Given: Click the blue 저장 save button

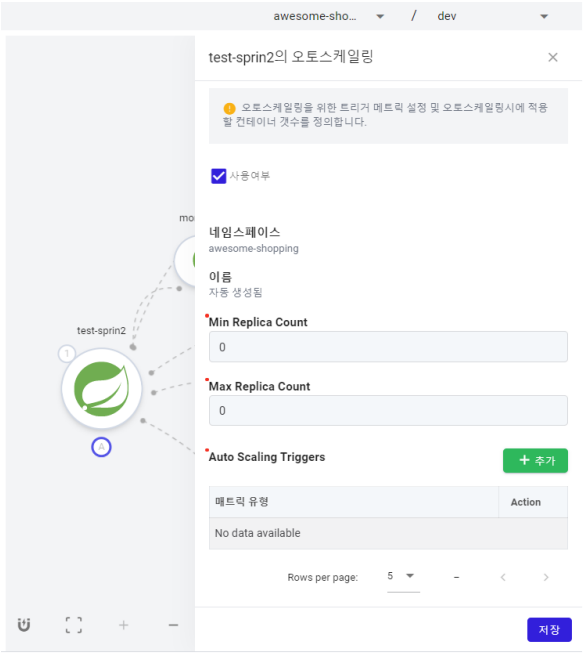Looking at the screenshot, I should pos(549,629).
